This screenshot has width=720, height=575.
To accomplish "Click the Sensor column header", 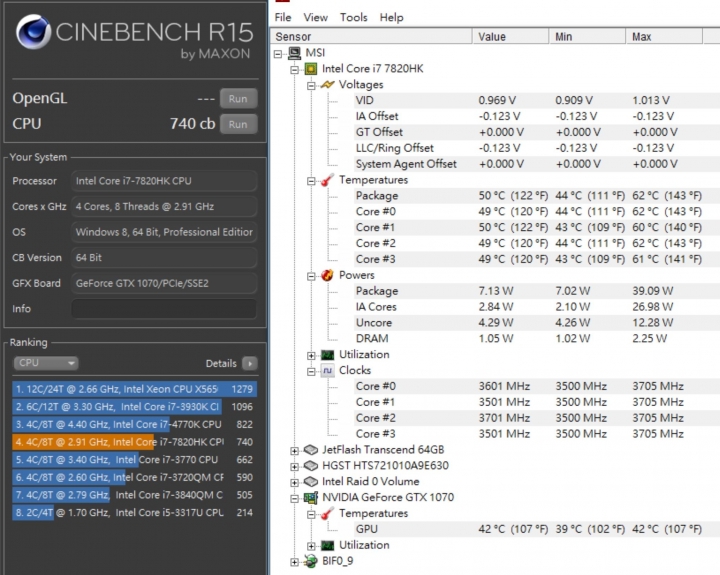I will tap(372, 36).
